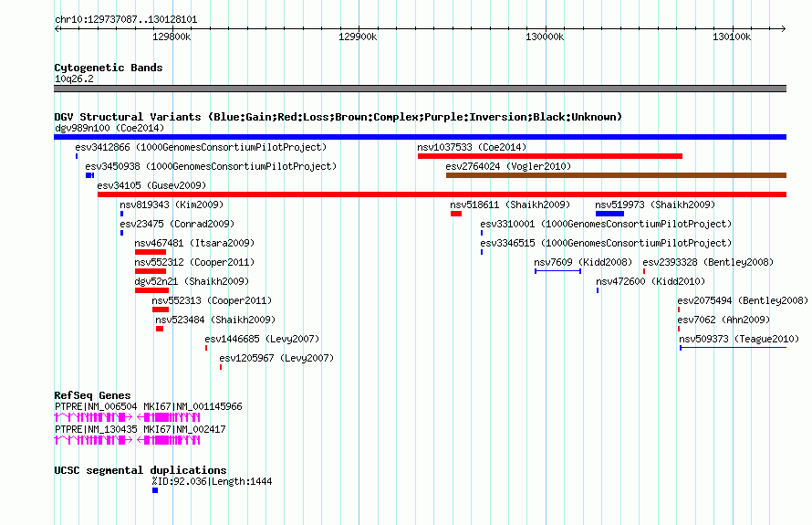Open nsv819343 (Kim2009) variant
The width and height of the screenshot is (812, 525).
172,205
